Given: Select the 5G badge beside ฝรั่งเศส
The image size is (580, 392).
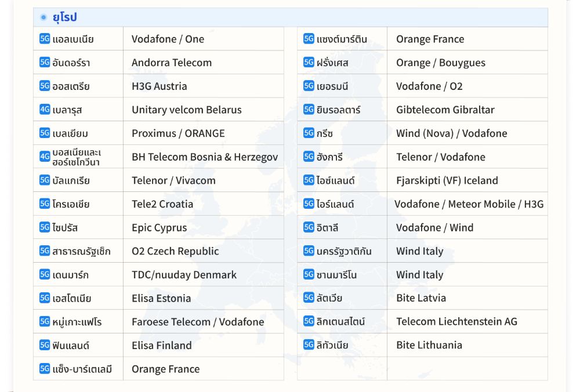Looking at the screenshot, I should [309, 62].
